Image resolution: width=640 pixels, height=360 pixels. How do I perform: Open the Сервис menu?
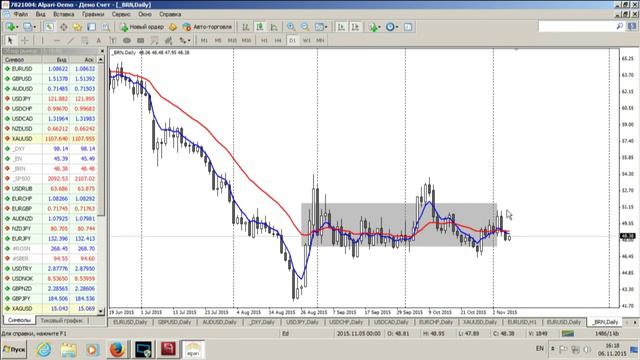click(121, 14)
